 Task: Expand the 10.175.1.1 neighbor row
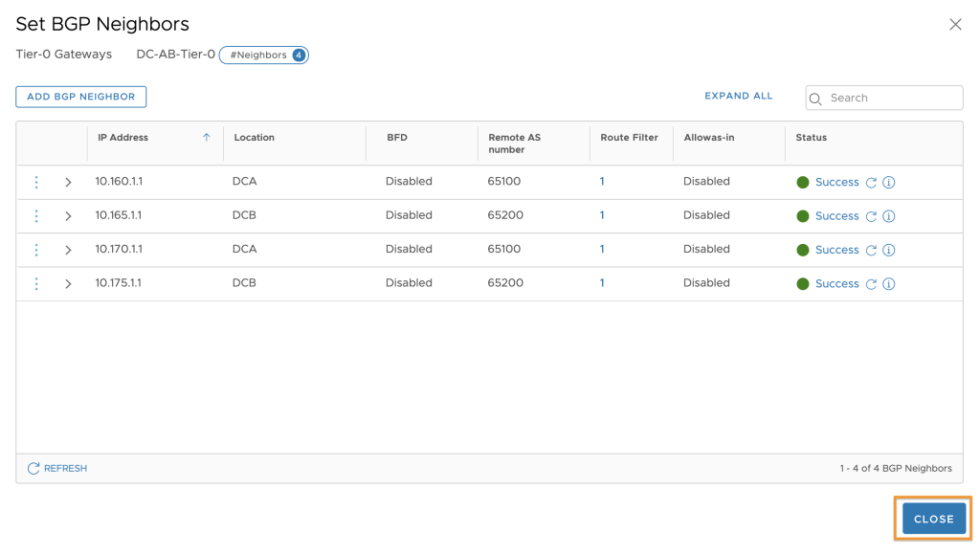68,283
